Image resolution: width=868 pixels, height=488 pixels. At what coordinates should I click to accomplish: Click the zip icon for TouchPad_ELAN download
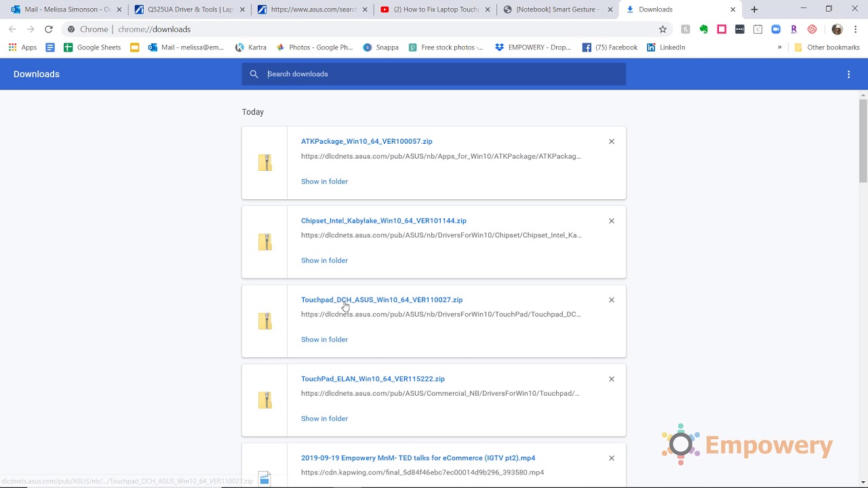[x=264, y=400]
